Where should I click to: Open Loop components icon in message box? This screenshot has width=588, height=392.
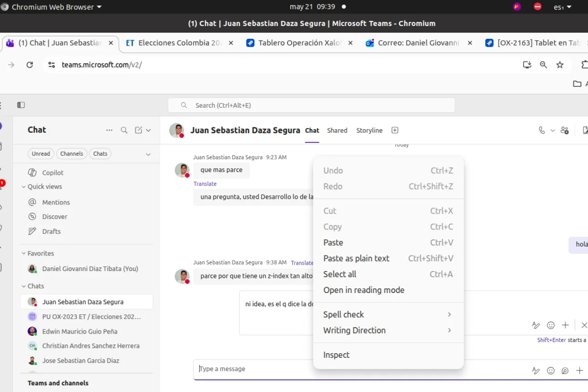tap(565, 371)
